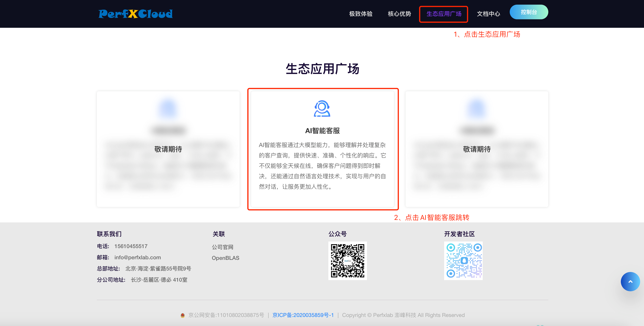Open 文档中心 from the top menu
This screenshot has width=644, height=326.
click(x=488, y=14)
